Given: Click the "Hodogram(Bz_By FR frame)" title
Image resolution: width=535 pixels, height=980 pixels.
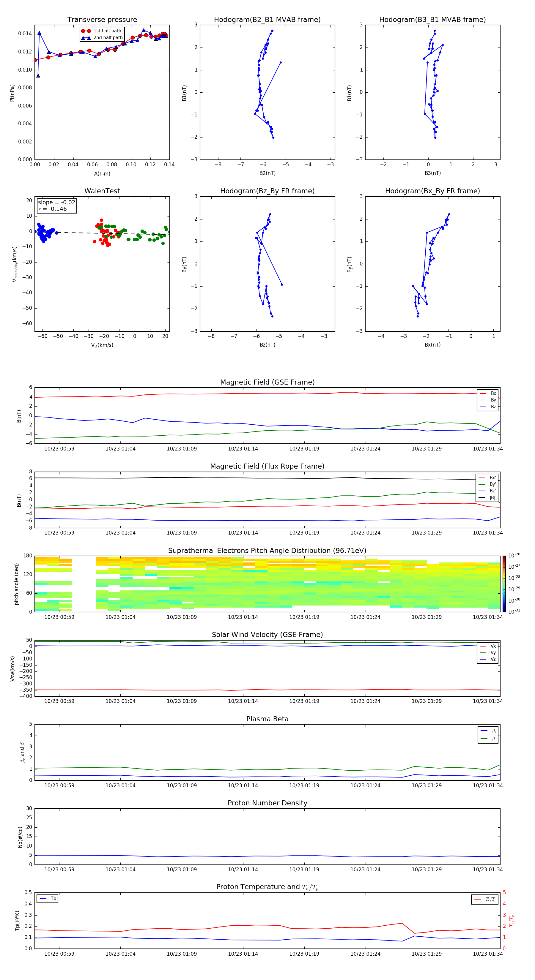Looking at the screenshot, I should point(267,191).
